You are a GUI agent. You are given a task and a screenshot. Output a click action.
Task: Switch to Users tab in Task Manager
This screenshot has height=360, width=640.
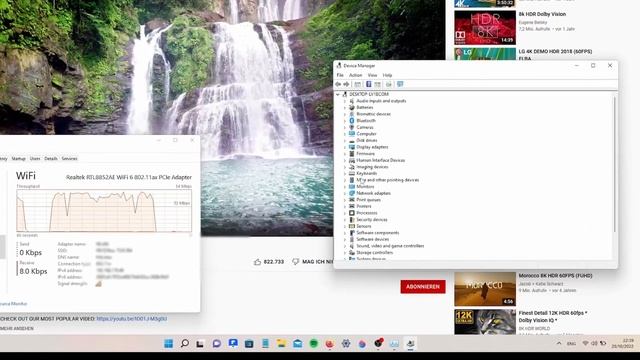coord(35,158)
